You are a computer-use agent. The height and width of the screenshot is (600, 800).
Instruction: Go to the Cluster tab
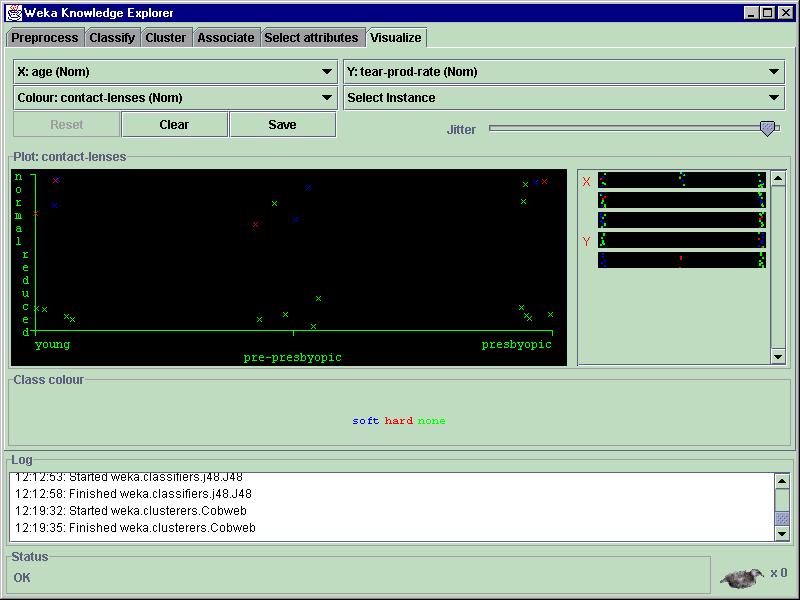166,38
